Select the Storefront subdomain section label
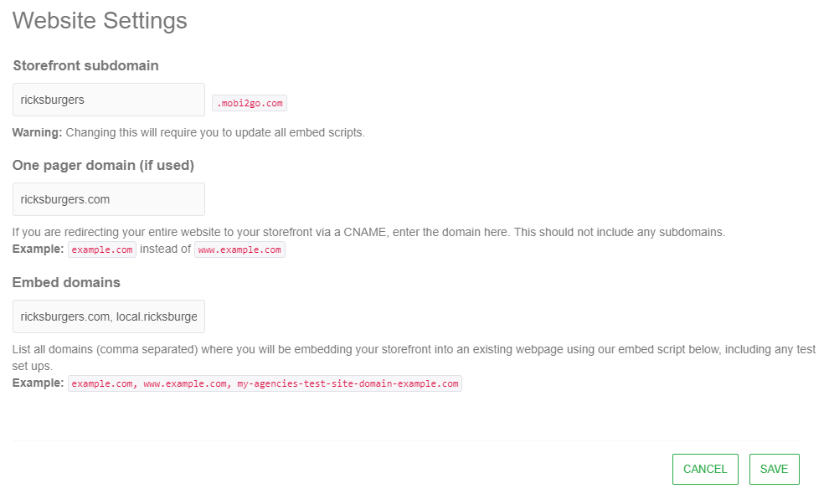 85,65
